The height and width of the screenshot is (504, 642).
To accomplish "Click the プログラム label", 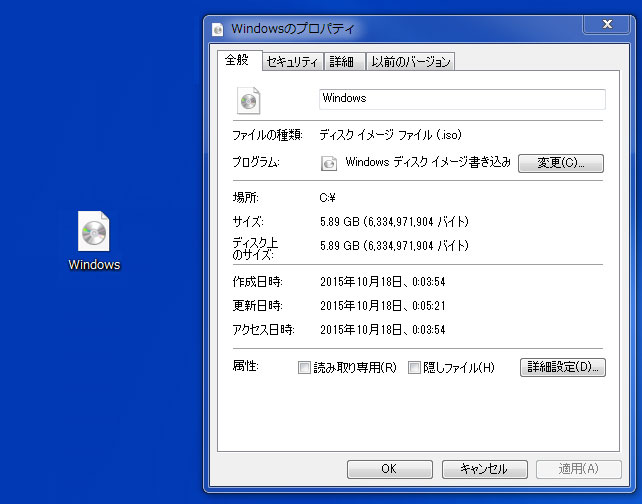I will tap(256, 162).
